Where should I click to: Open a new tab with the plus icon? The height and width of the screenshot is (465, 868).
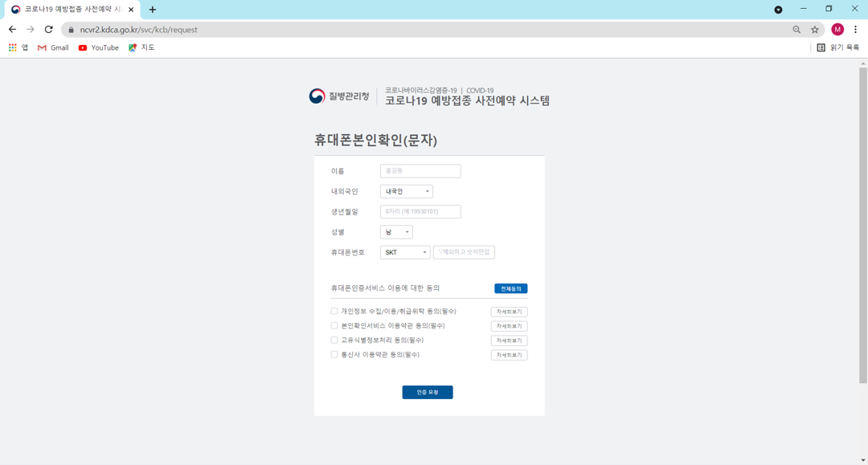click(152, 10)
